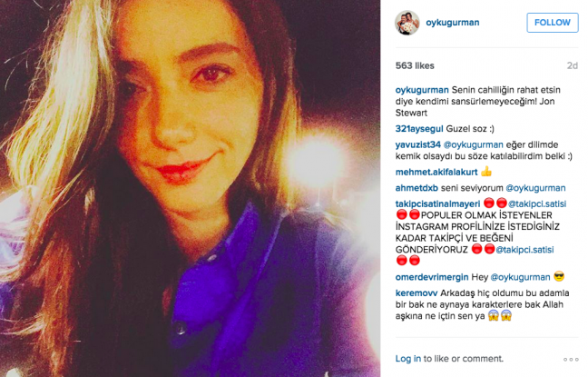Click the oykugurman caption author name
The image size is (588, 377).
(422, 90)
